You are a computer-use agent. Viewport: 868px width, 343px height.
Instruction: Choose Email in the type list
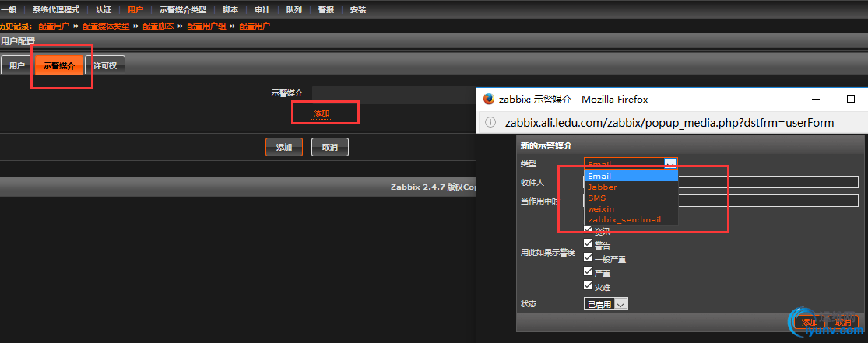tap(631, 176)
